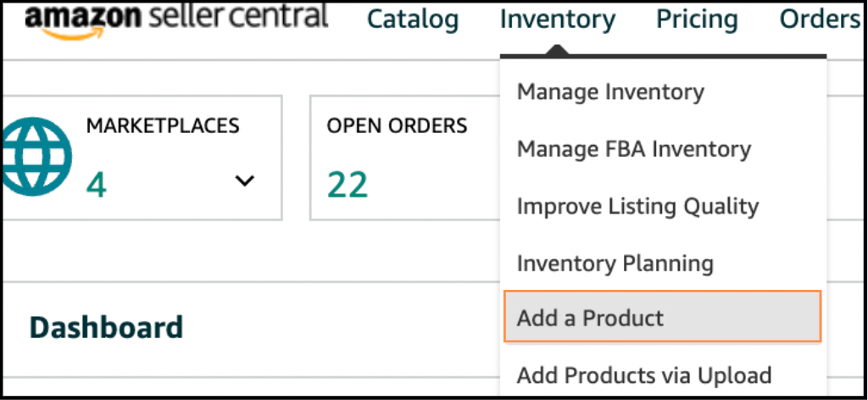Click the OPEN ORDERS card label
Image resolution: width=868 pixels, height=400 pixels.
[397, 126]
